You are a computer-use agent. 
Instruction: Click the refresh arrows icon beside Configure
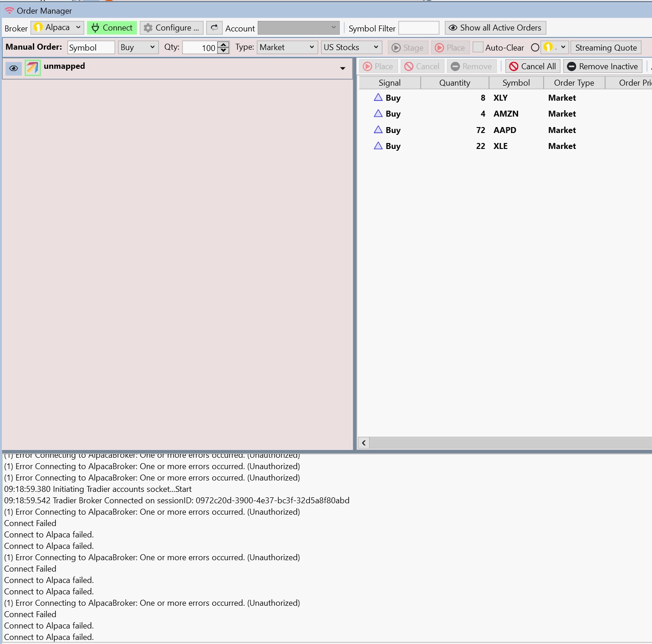click(x=214, y=28)
